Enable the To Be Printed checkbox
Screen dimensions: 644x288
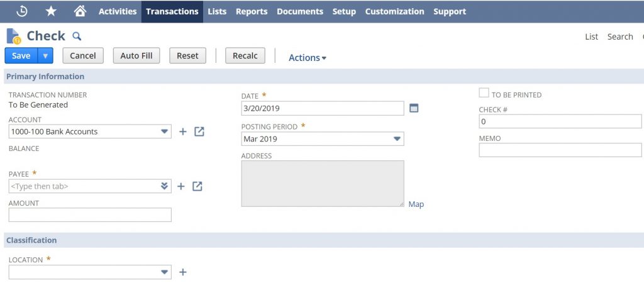point(484,93)
